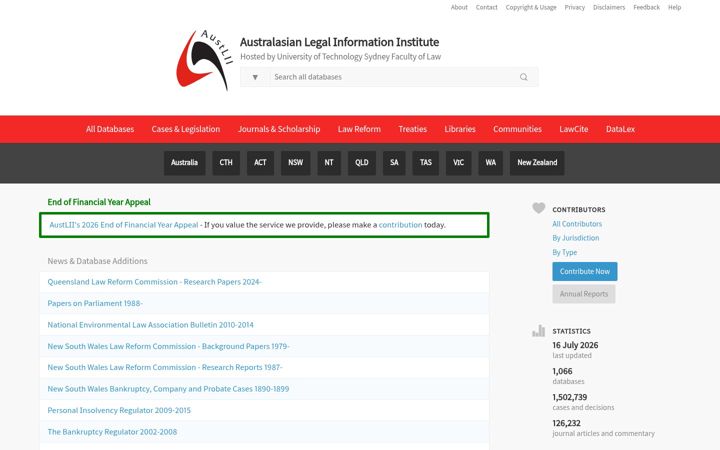Select Journals & Scholarship menu item
The image size is (720, 450).
279,129
